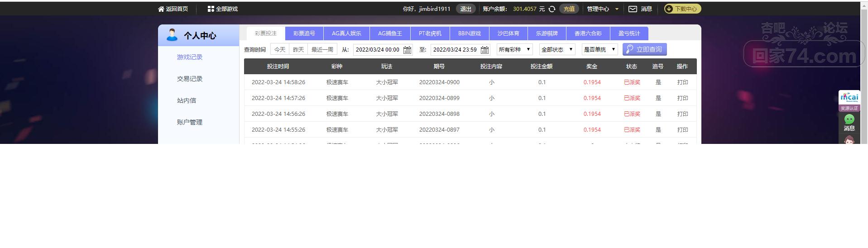Open the AG真人娱乐 tab
The height and width of the screenshot is (248, 868).
tap(346, 33)
